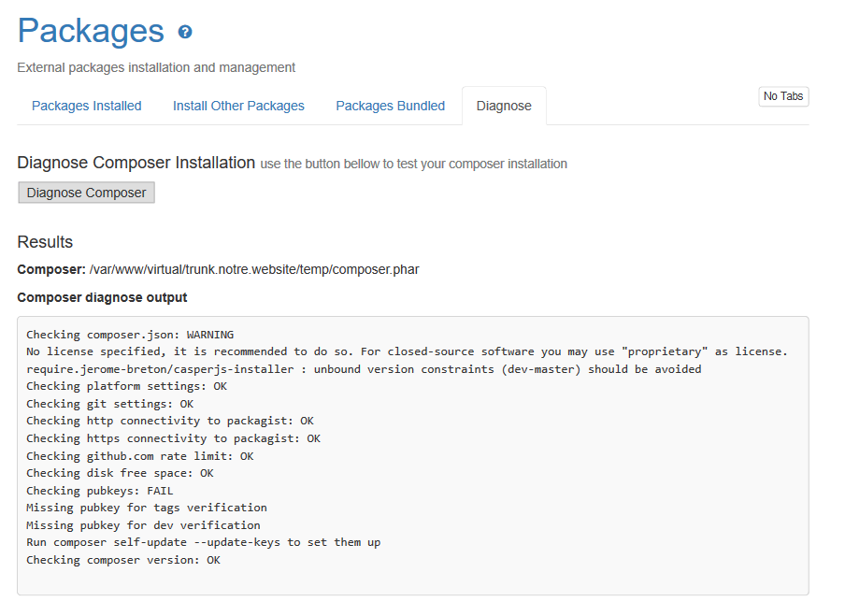This screenshot has height=616, width=845.
Task: Click the Packages page title
Action: tap(91, 31)
